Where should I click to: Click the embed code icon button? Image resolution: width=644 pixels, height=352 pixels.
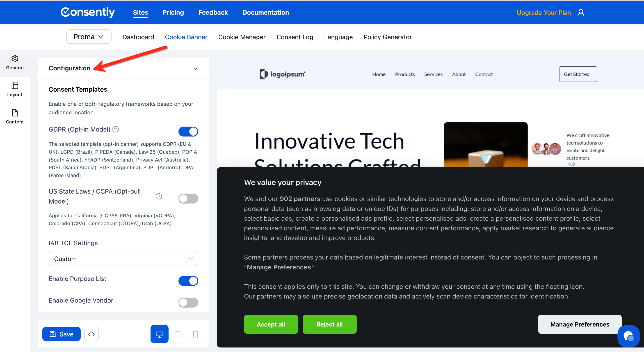coord(91,334)
